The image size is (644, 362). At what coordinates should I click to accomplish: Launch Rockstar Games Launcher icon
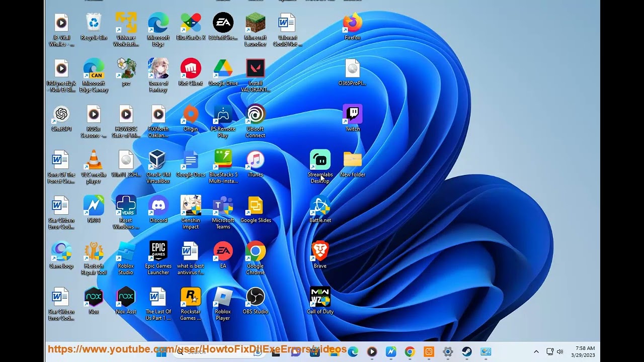tap(191, 305)
